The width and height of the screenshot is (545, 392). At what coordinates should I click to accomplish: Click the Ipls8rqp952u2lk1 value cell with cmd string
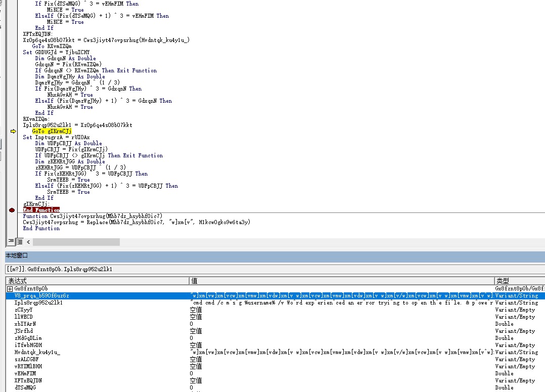coord(341,302)
